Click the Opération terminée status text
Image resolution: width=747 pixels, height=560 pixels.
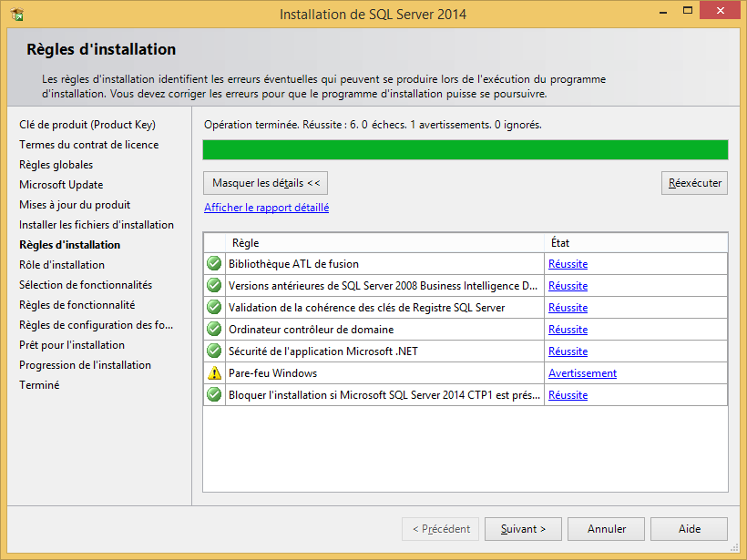tap(373, 125)
